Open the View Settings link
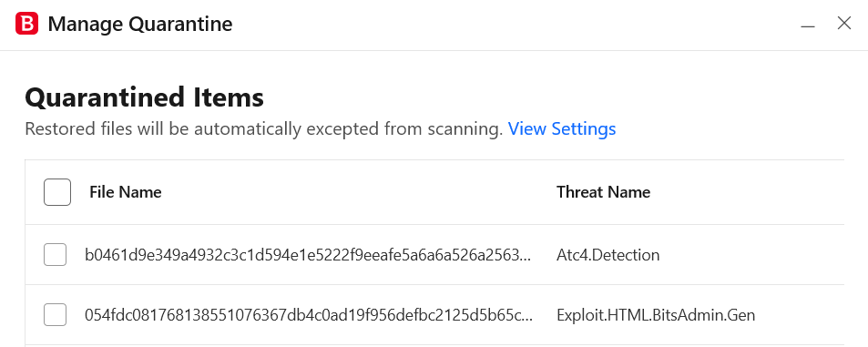Viewport: 868px width, 347px height. tap(562, 129)
